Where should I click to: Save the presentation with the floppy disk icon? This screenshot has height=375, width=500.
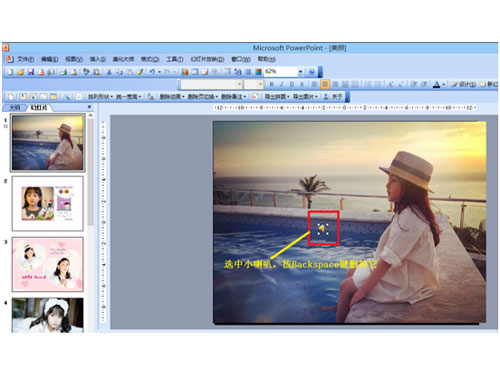pos(31,72)
